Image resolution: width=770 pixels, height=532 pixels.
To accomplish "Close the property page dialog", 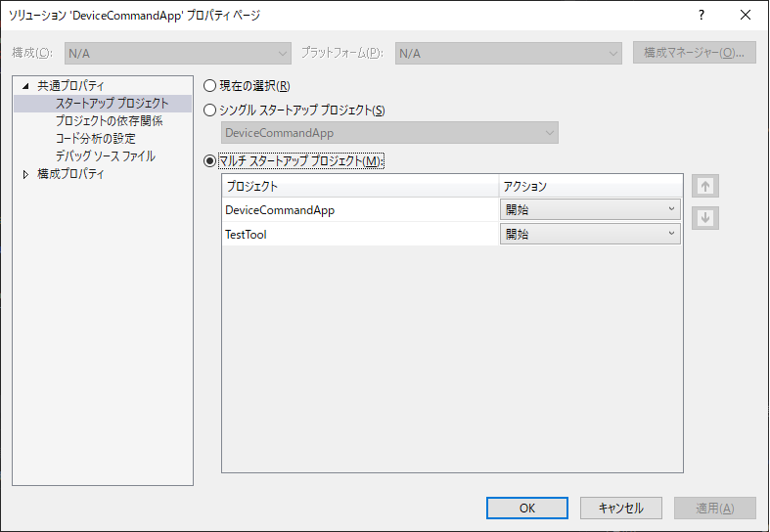I will [745, 16].
